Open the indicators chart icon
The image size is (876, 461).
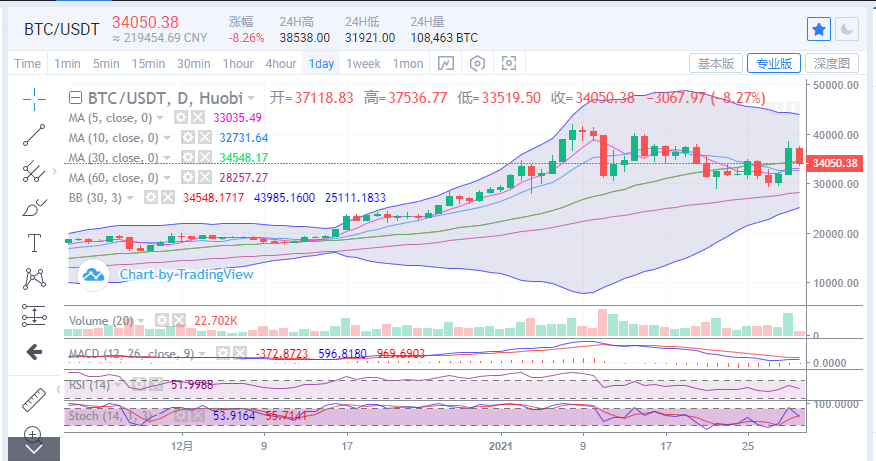445,64
